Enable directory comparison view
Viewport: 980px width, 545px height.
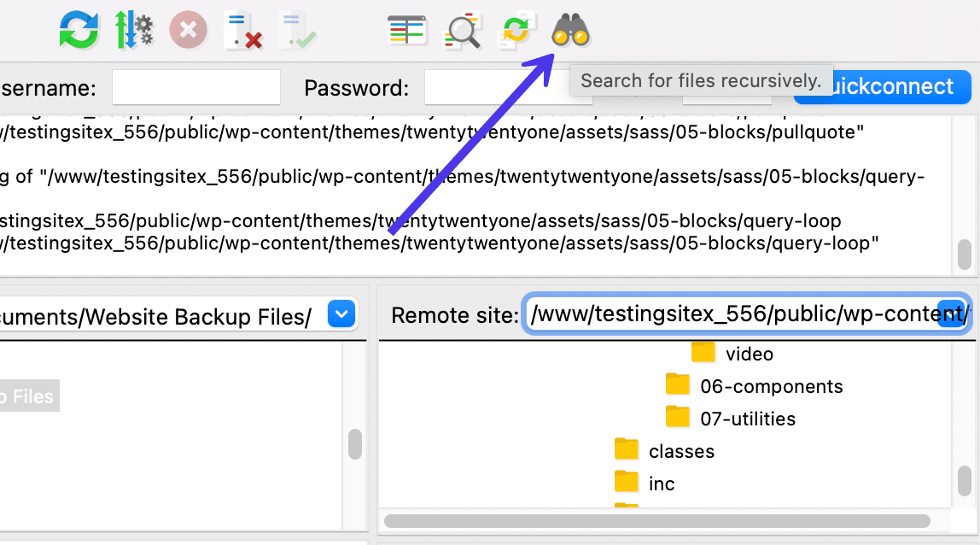[x=407, y=31]
